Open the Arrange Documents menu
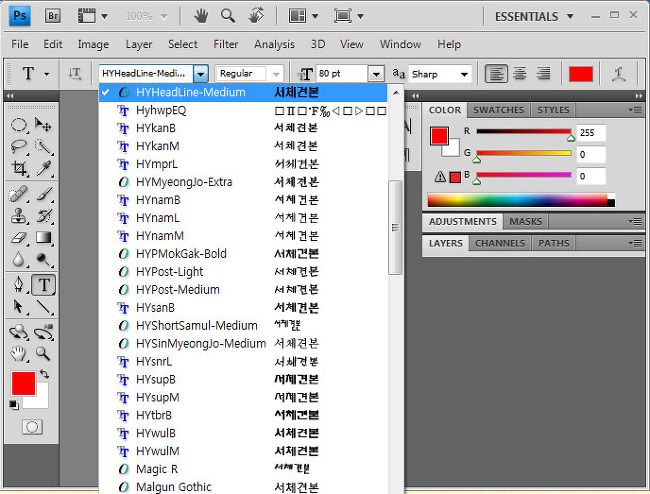The height and width of the screenshot is (494, 650). click(x=303, y=16)
